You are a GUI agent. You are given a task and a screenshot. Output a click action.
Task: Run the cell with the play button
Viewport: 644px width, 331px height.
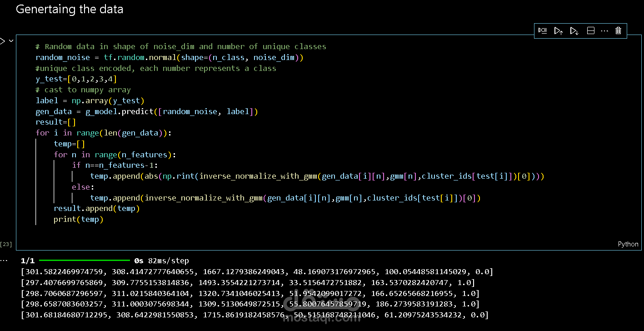pos(2,41)
